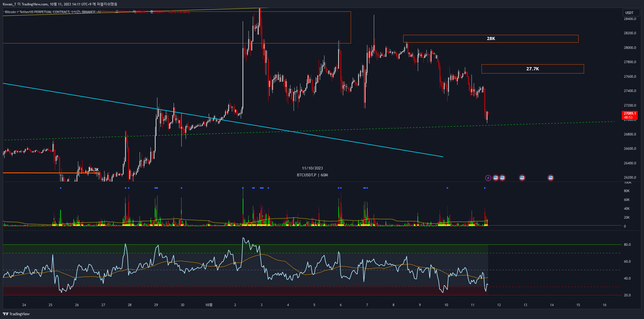The width and height of the screenshot is (644, 319).
Task: Click the TradingView logo at bottom-left
Action: [x=16, y=314]
